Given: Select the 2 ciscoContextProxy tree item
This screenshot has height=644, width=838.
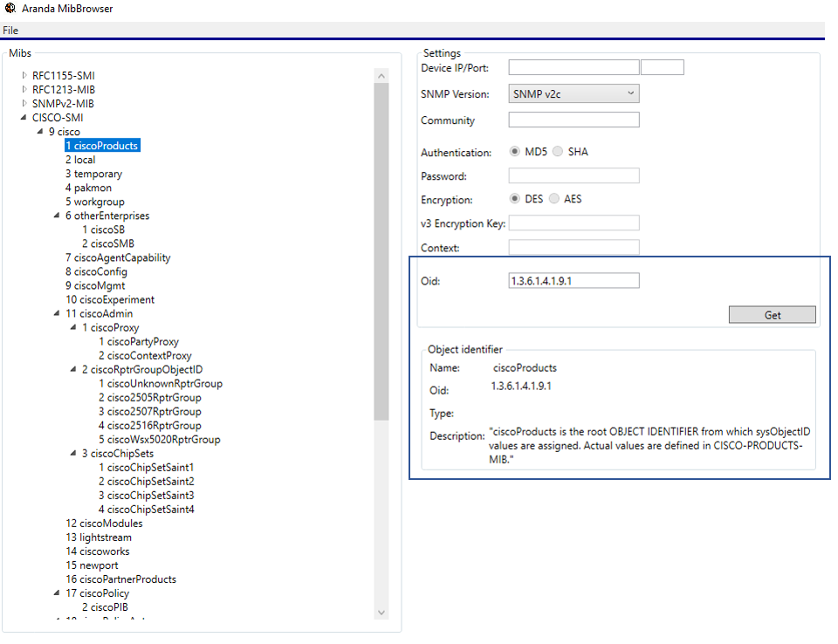Looking at the screenshot, I should 145,355.
